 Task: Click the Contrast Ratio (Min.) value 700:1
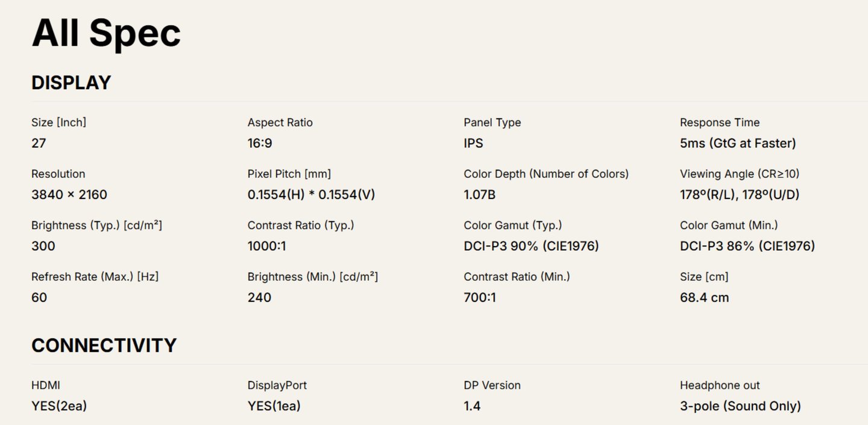click(x=480, y=297)
